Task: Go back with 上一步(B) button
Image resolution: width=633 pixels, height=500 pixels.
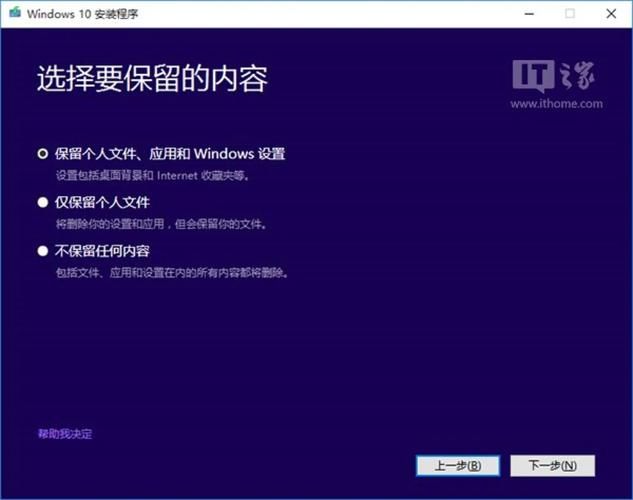Action: pyautogui.click(x=458, y=466)
